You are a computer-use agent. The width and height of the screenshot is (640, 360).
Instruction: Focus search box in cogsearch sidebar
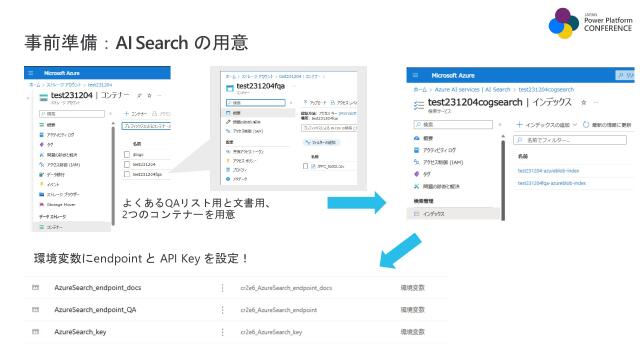click(x=453, y=125)
